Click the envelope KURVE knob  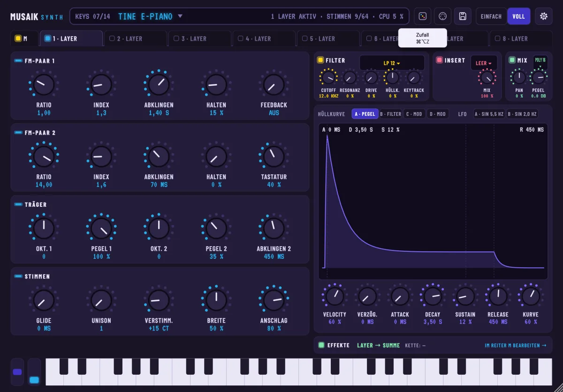531,296
